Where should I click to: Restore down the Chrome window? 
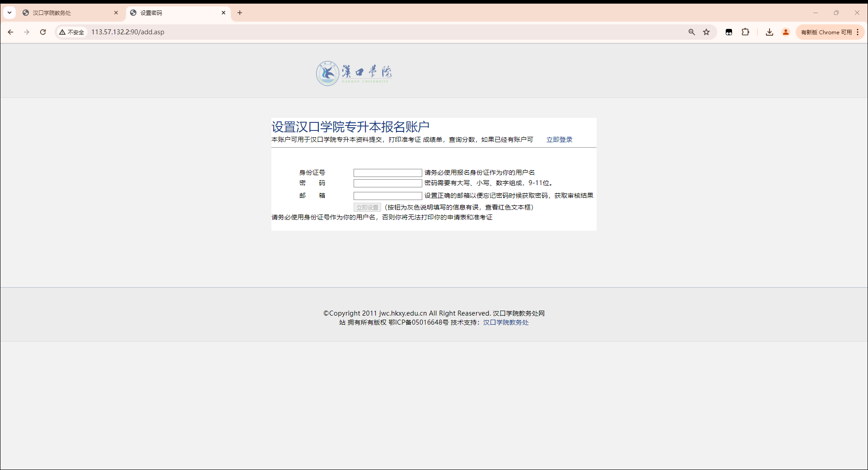836,13
